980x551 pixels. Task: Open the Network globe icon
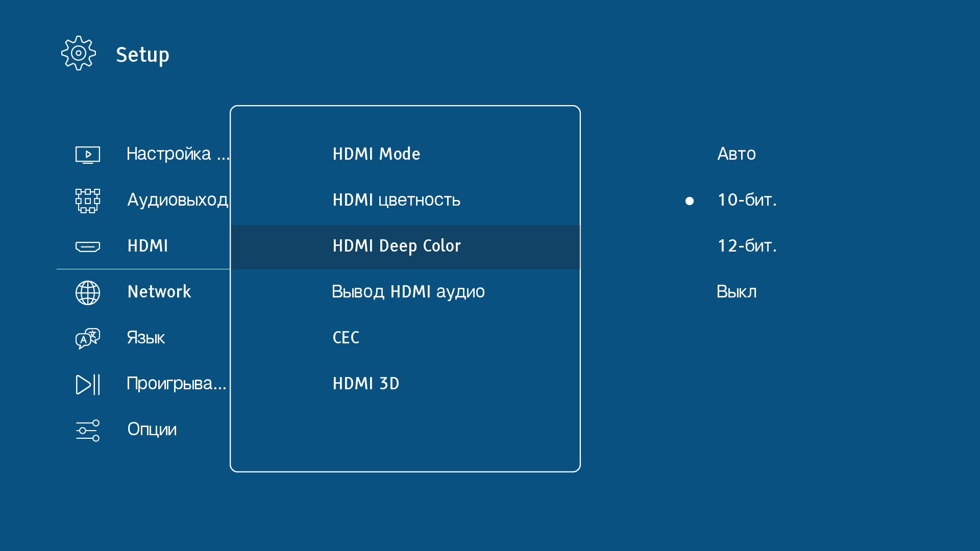tap(87, 292)
